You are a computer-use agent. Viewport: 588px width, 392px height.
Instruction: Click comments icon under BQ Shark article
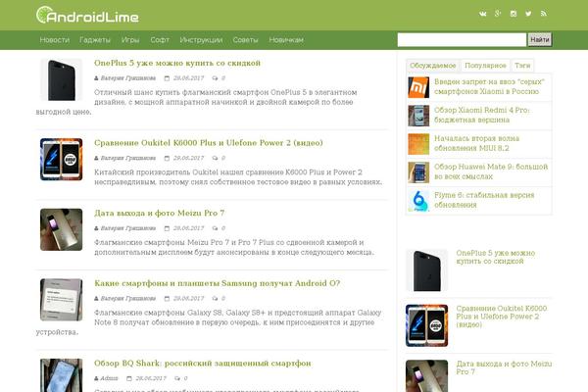point(177,378)
